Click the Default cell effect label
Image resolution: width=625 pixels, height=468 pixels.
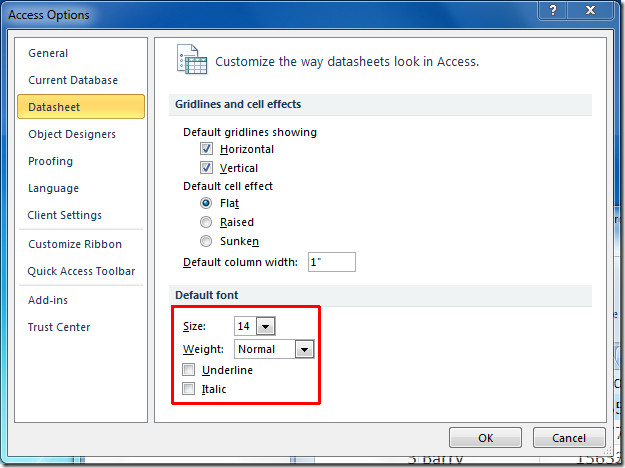pyautogui.click(x=228, y=186)
